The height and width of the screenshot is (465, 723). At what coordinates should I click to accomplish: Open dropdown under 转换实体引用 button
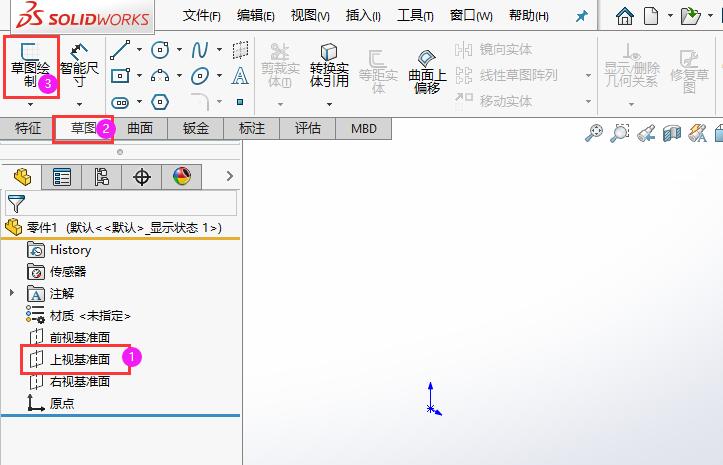[x=329, y=105]
